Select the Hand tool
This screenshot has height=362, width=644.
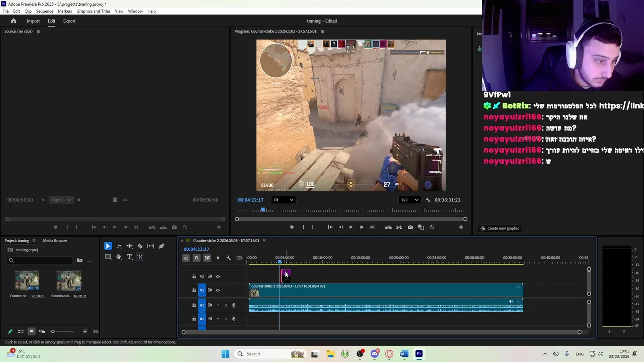click(x=119, y=257)
